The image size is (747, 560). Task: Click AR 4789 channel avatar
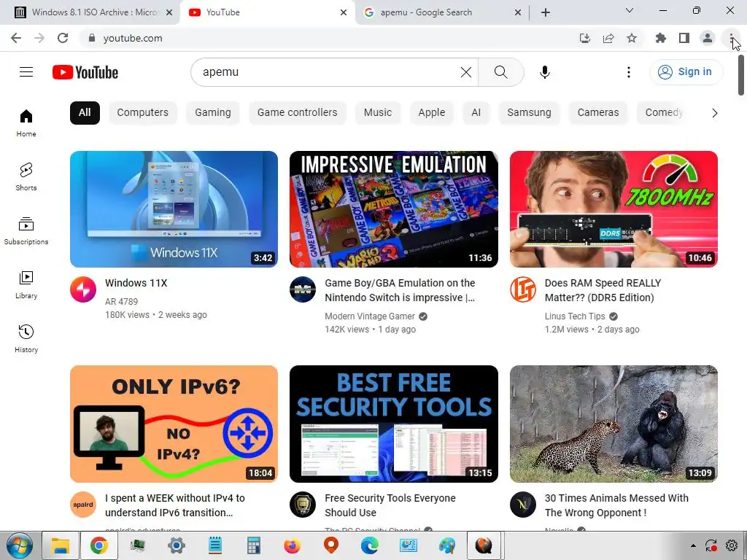point(83,289)
